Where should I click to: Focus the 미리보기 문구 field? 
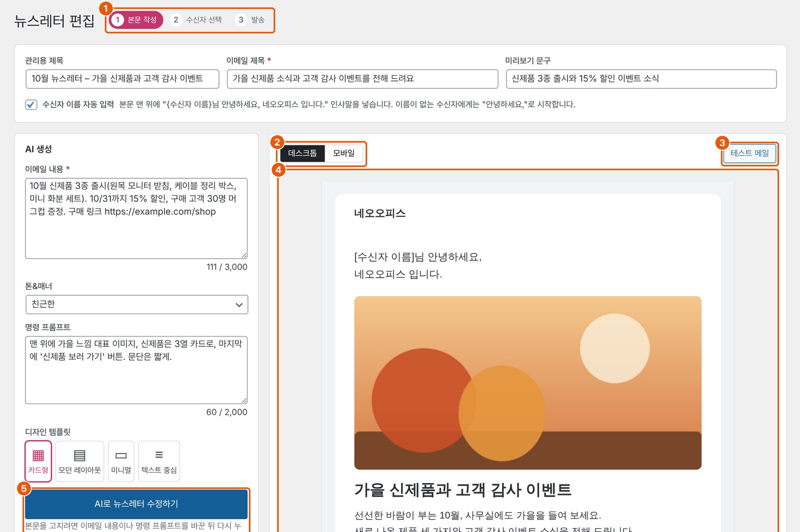641,79
